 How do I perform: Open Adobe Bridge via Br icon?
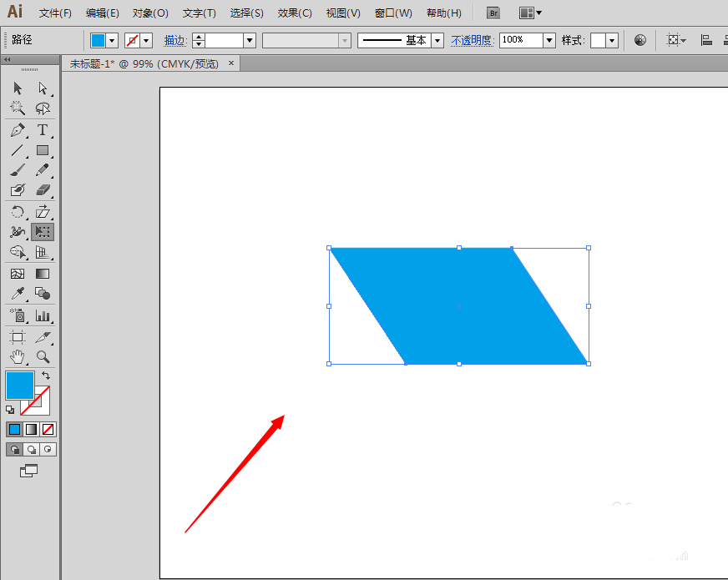(493, 13)
